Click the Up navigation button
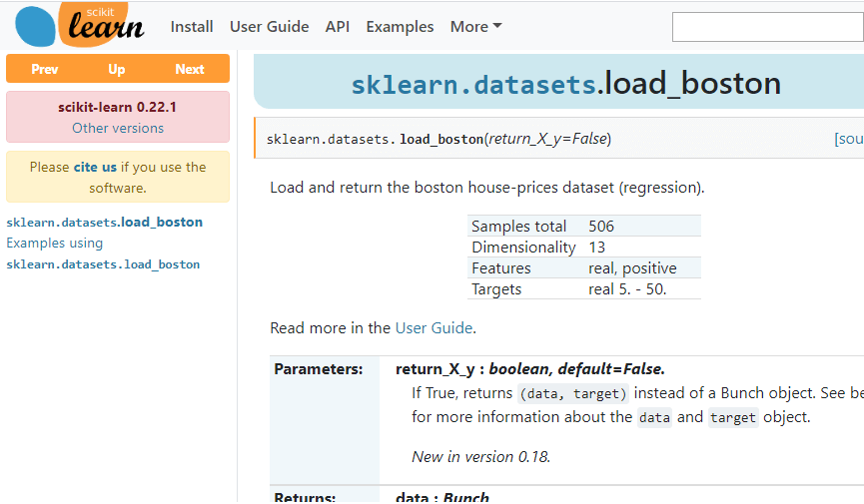The image size is (864, 504). coord(117,69)
